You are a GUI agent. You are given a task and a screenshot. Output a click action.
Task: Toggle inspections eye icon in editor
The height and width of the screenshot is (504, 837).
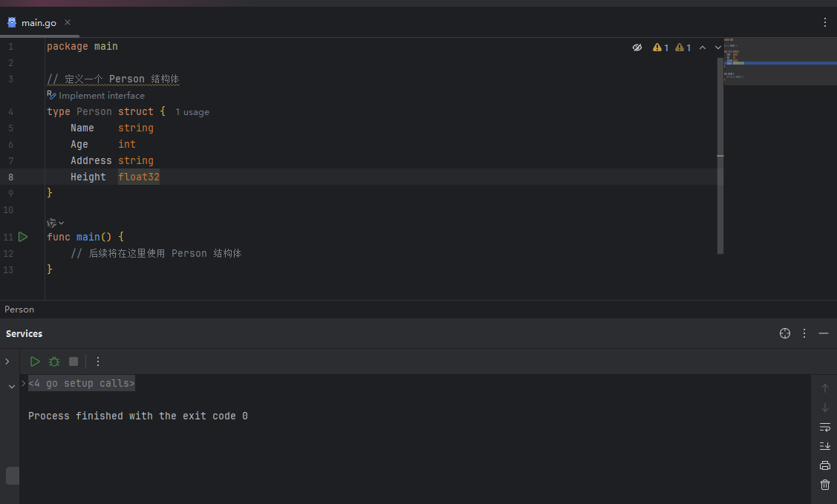[x=636, y=48]
